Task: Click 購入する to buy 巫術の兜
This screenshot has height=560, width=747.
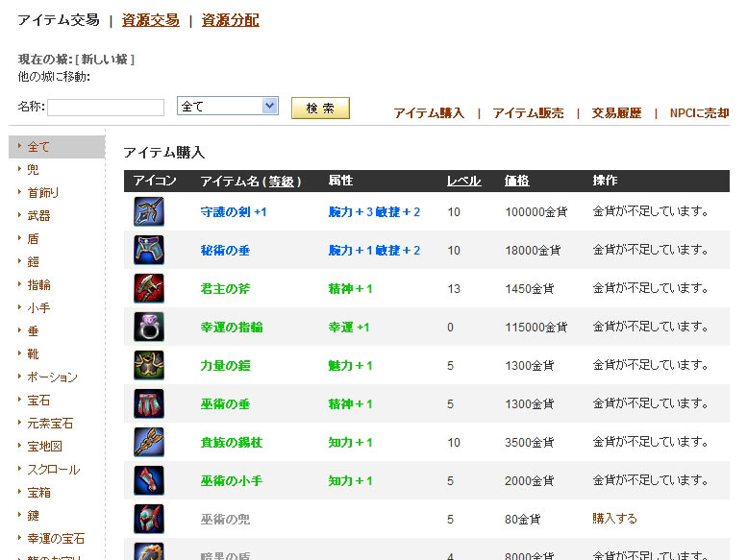Action: tap(614, 519)
